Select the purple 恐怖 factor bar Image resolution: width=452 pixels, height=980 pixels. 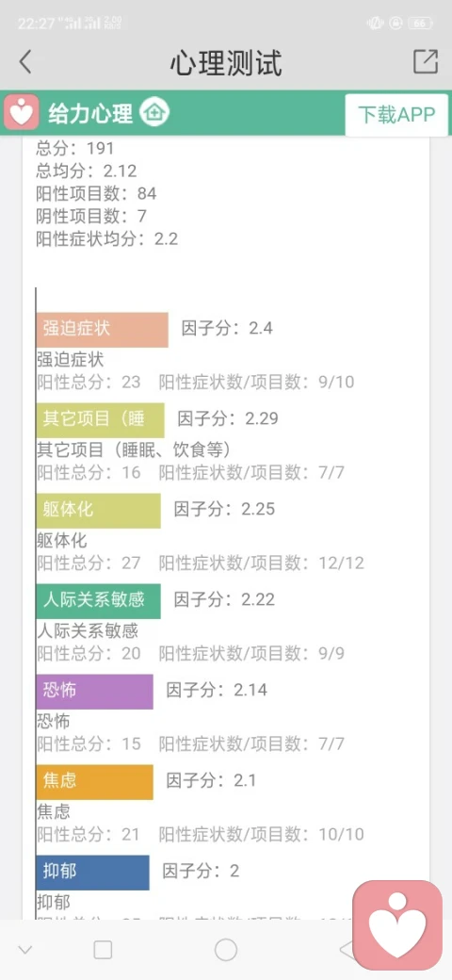[95, 692]
